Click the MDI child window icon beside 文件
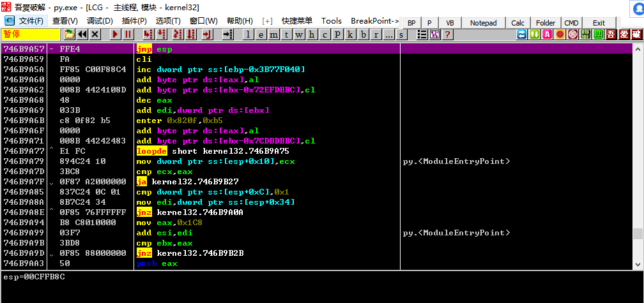The image size is (644, 303). tap(9, 21)
